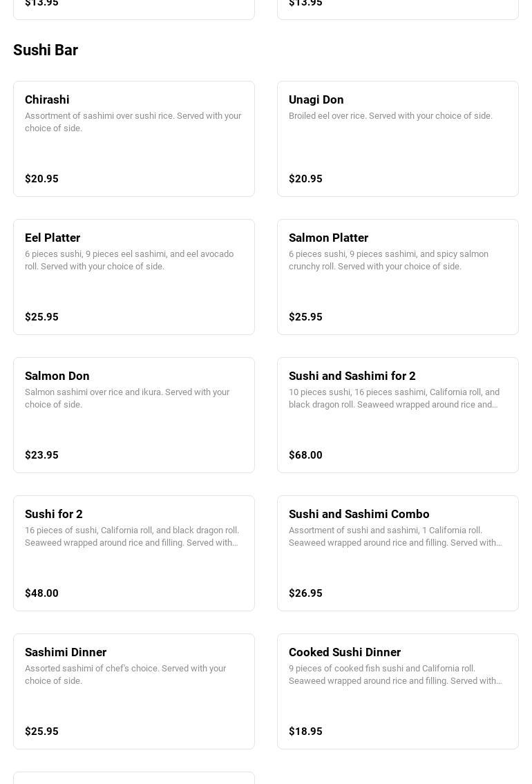Click the Eel Platter description text
Viewport: 532px width, 784px height.
tap(129, 260)
